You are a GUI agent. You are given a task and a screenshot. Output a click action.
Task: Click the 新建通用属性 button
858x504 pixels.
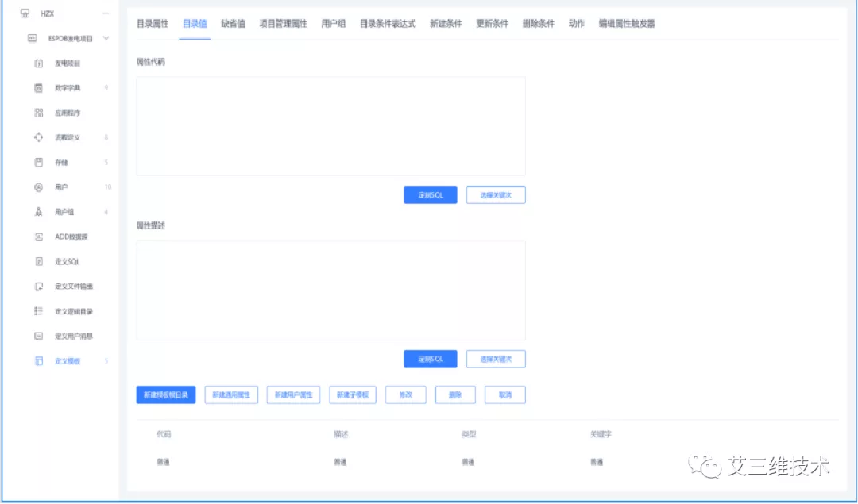tap(231, 394)
